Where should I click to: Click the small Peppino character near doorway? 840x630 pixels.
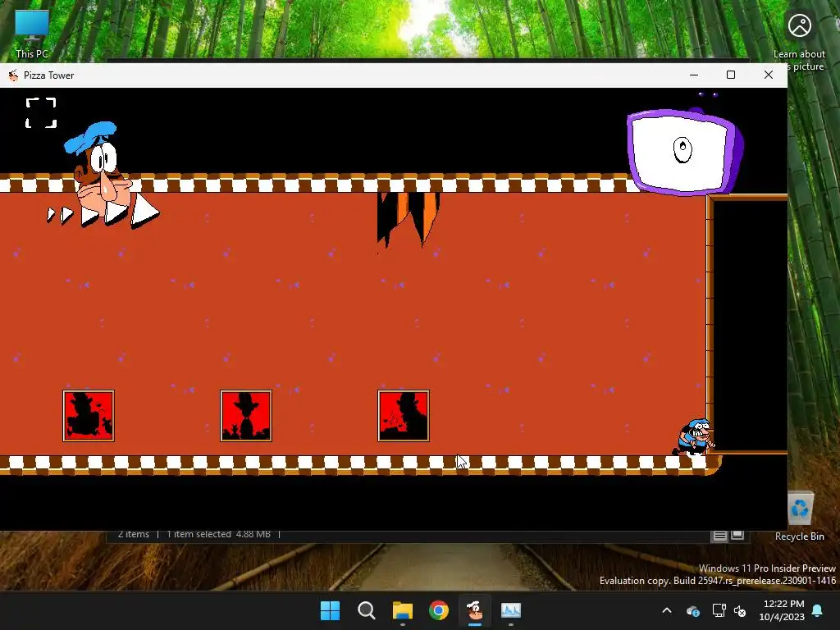point(694,438)
